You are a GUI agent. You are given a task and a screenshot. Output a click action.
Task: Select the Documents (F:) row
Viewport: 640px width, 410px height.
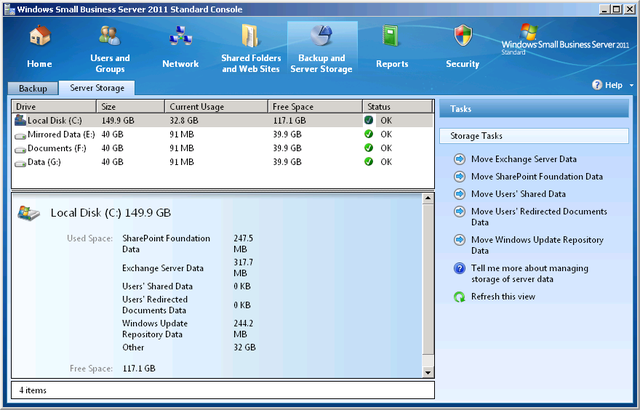222,148
